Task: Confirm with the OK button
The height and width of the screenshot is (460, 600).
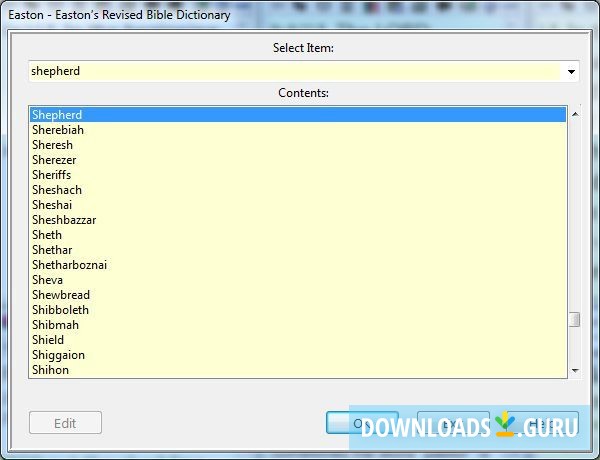Action: point(362,423)
